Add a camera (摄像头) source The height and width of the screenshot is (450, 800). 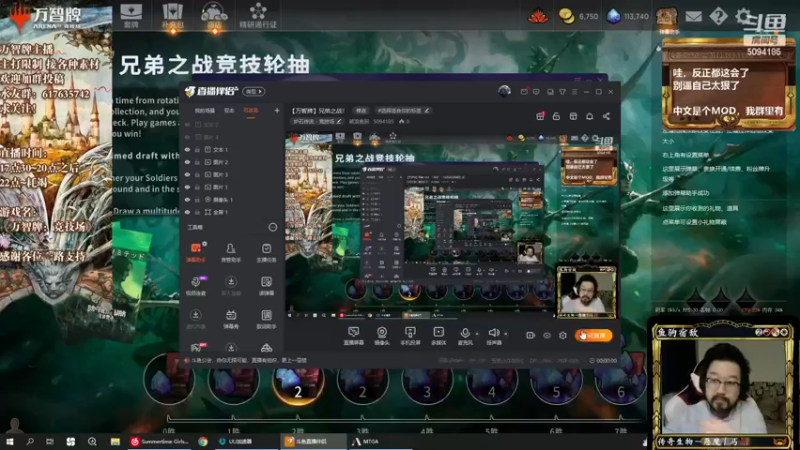point(382,336)
